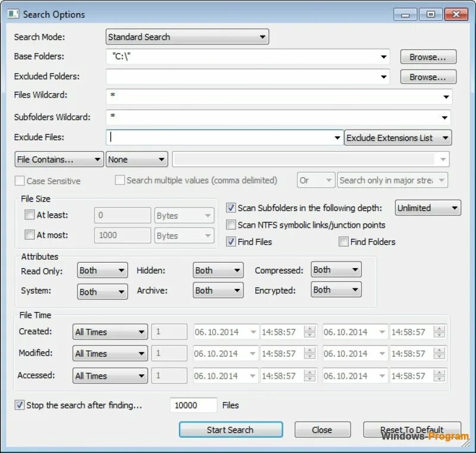Click the At most size value field
The image size is (476, 453).
[x=123, y=235]
